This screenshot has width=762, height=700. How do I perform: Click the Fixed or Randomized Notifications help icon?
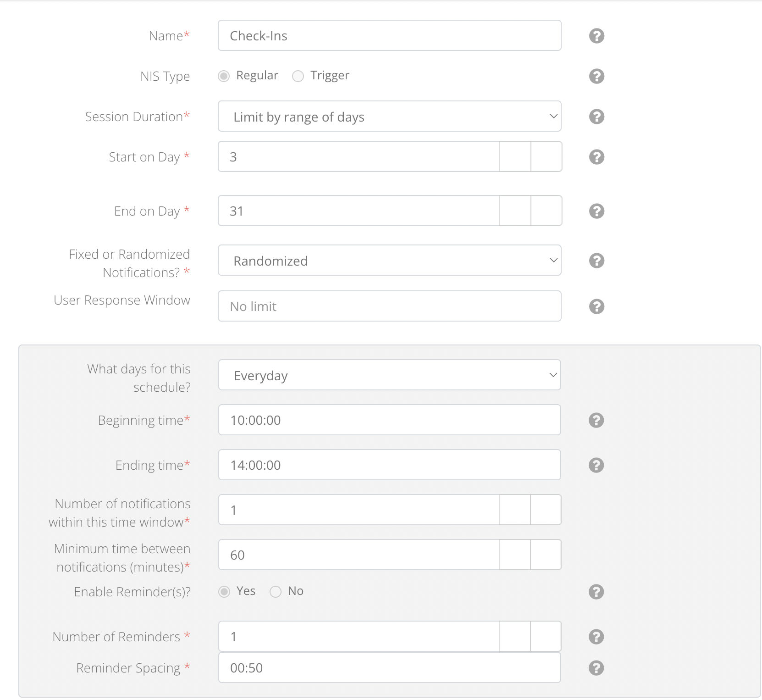click(x=596, y=261)
